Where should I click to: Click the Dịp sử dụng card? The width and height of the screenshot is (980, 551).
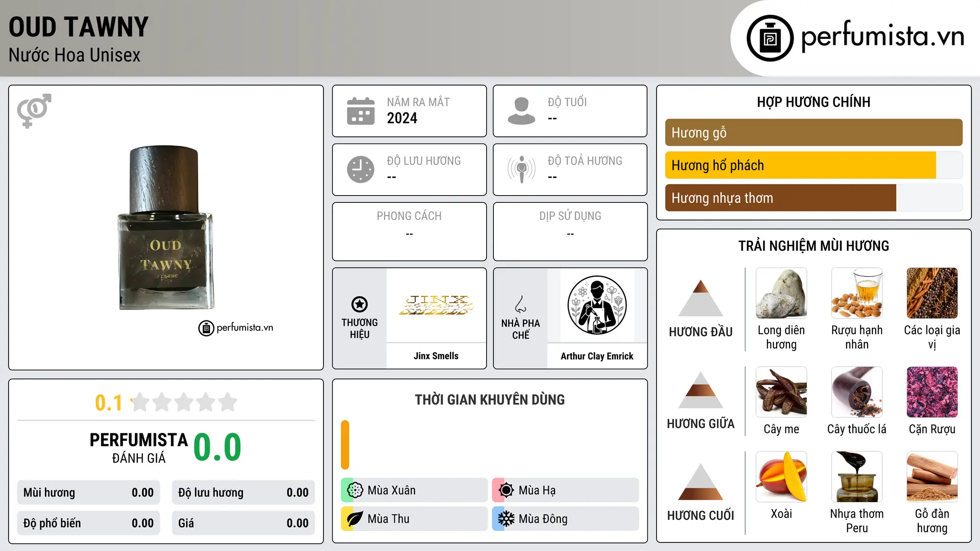(x=570, y=231)
